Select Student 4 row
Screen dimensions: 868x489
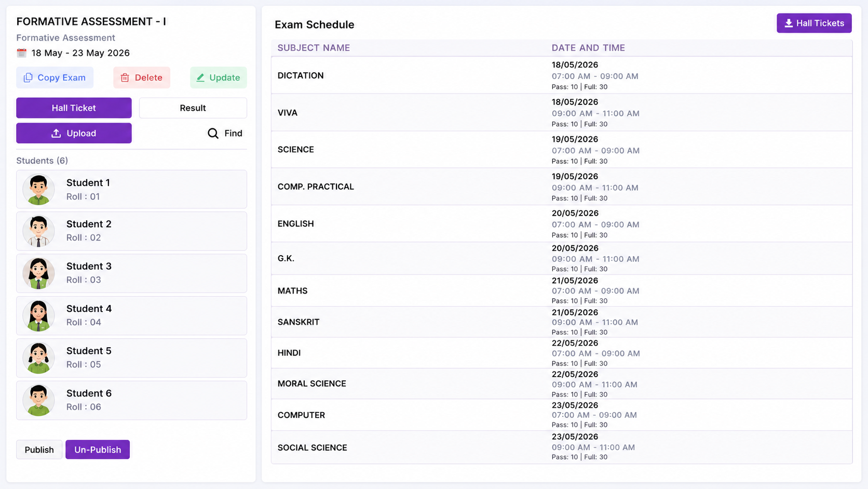[131, 315]
